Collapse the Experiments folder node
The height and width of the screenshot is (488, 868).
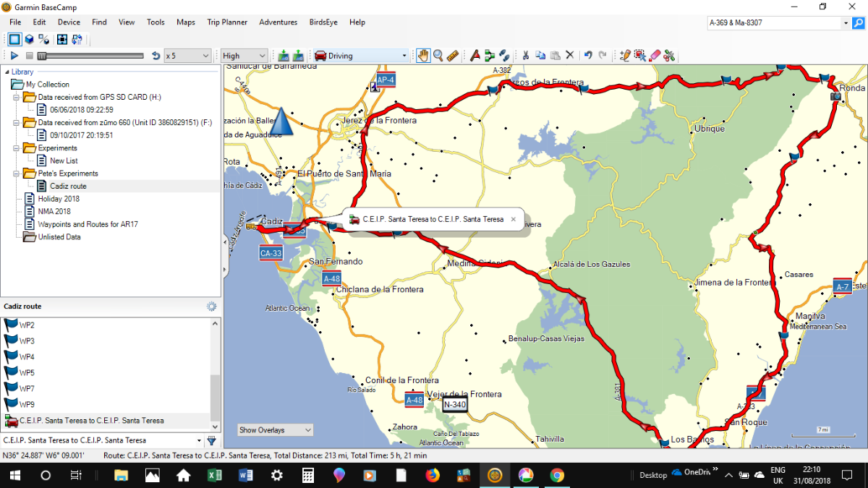(17, 147)
